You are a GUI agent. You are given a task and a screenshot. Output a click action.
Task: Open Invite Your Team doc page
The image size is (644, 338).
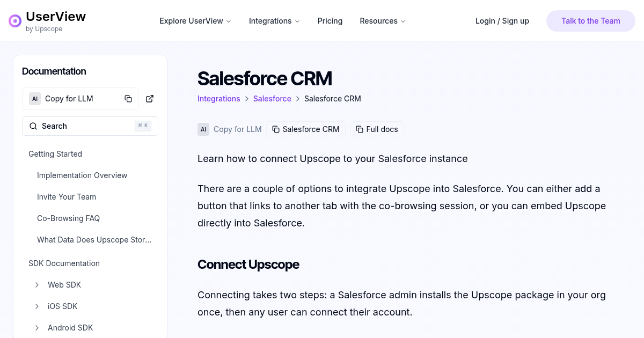(67, 197)
